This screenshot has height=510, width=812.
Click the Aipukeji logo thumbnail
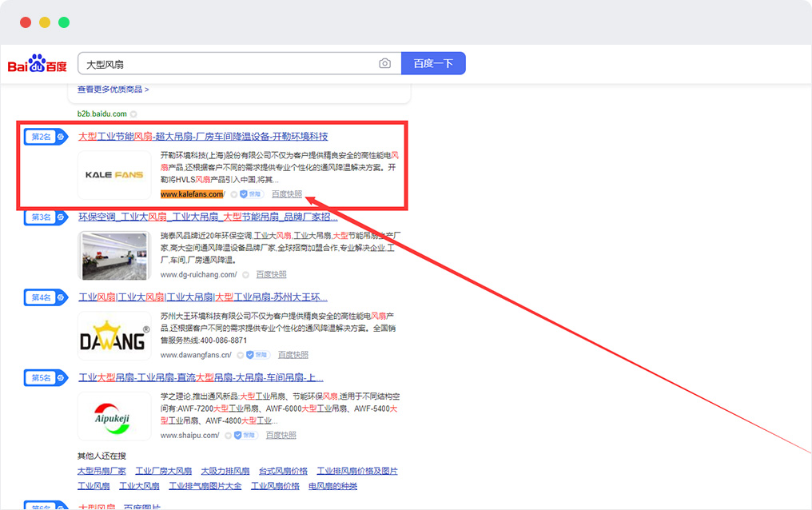114,416
